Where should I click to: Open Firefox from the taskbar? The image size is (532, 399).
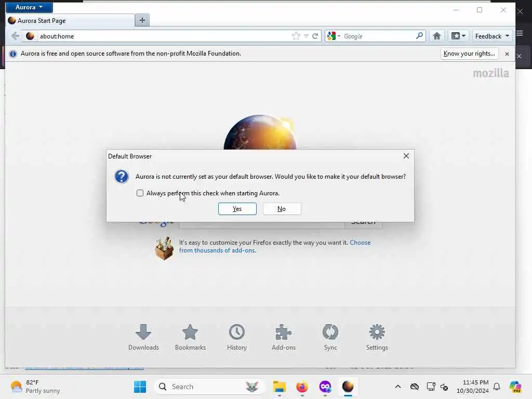(x=302, y=387)
